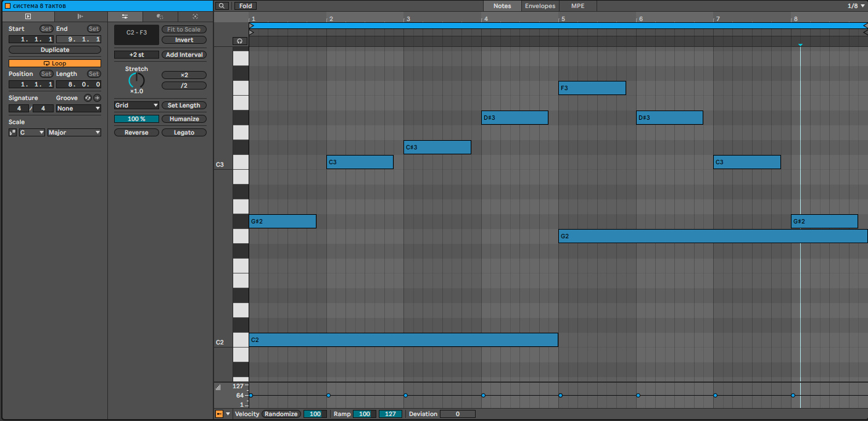Open the Pitch and Time tools tab
The width and height of the screenshot is (868, 421).
click(125, 17)
